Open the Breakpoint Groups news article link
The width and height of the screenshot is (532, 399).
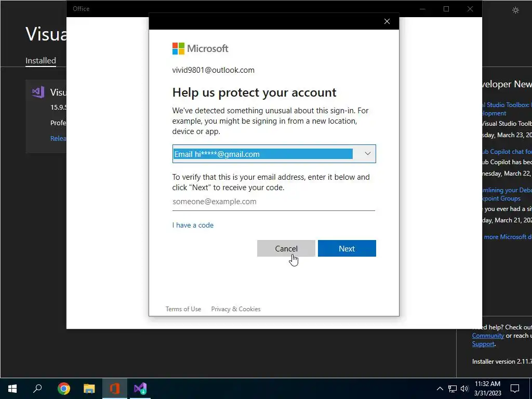tap(507, 194)
